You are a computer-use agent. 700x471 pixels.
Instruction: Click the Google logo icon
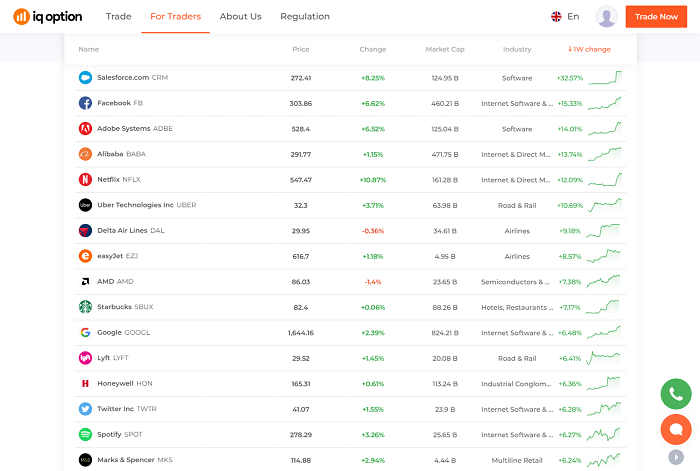pyautogui.click(x=85, y=333)
